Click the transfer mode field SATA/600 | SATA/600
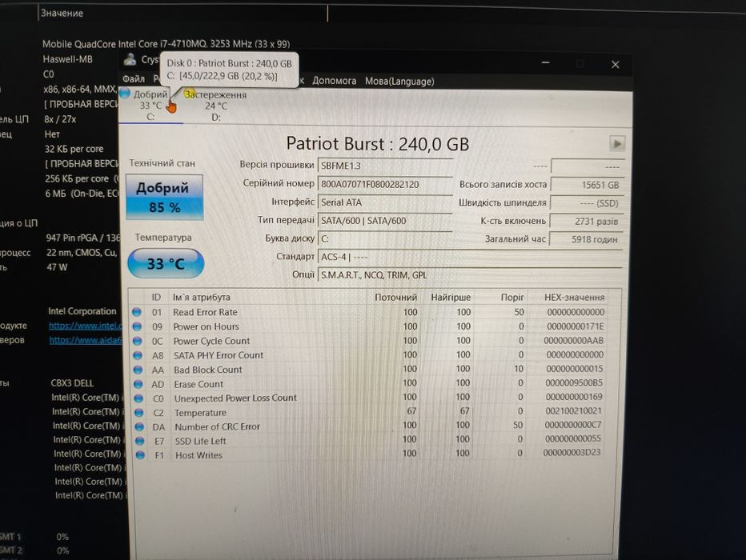The height and width of the screenshot is (560, 746). tap(385, 221)
